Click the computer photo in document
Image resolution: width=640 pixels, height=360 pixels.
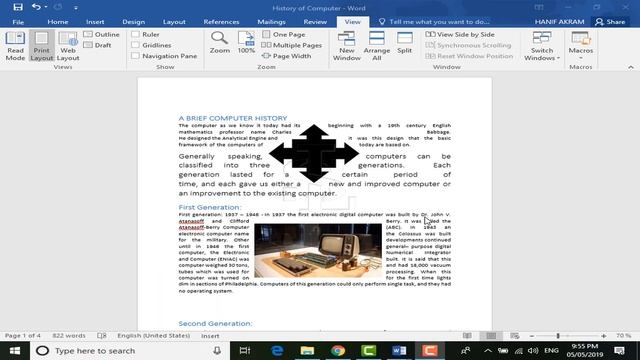318,250
